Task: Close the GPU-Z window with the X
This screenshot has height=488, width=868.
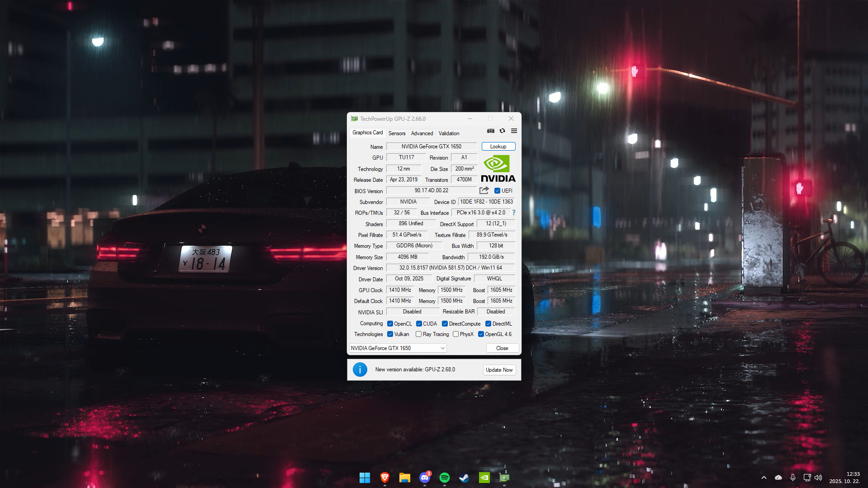Action: pos(511,119)
